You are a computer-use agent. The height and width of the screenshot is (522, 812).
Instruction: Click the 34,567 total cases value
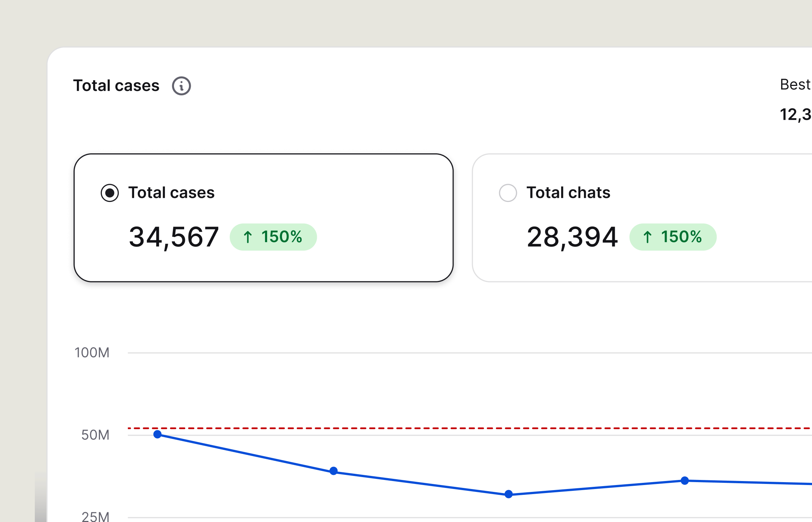(x=174, y=237)
